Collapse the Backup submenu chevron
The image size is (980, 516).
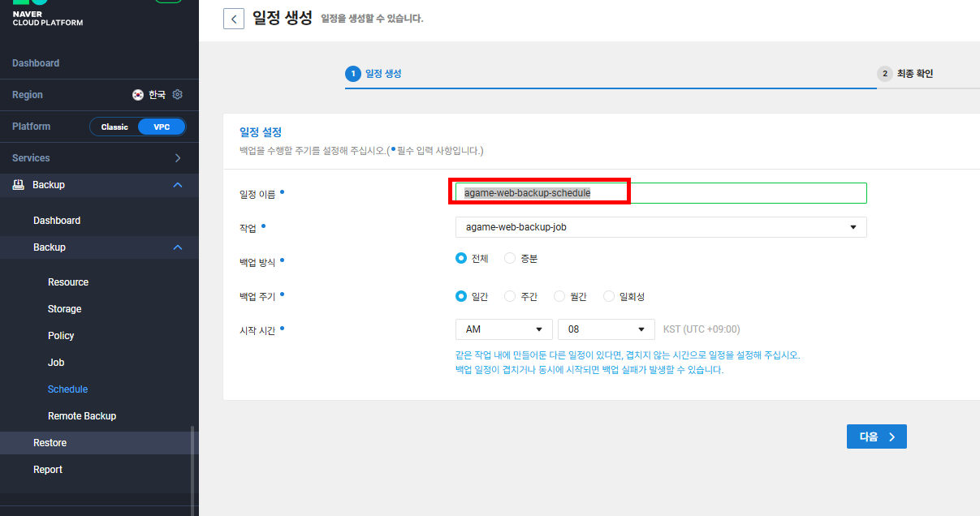coord(178,247)
